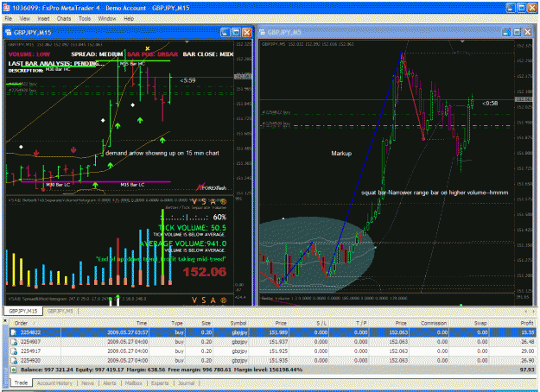Screen dimensions: 540x392
Task: Click the red 152.06 price readout
Action: pos(205,272)
